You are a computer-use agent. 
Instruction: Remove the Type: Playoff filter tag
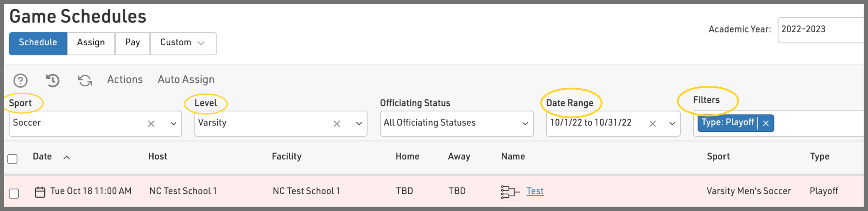(766, 123)
